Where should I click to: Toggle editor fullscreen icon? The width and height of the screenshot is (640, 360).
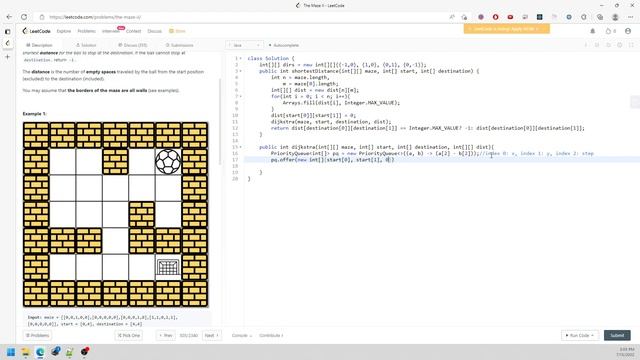(x=631, y=45)
